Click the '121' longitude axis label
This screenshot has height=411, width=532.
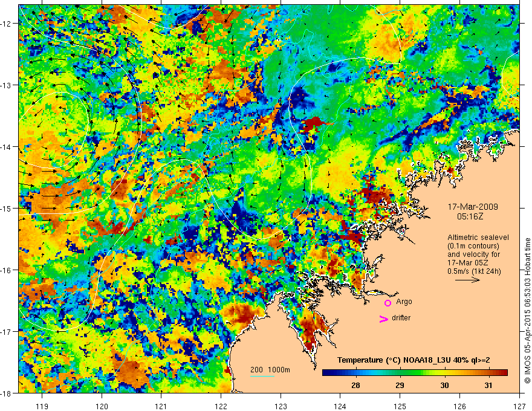pos(161,406)
